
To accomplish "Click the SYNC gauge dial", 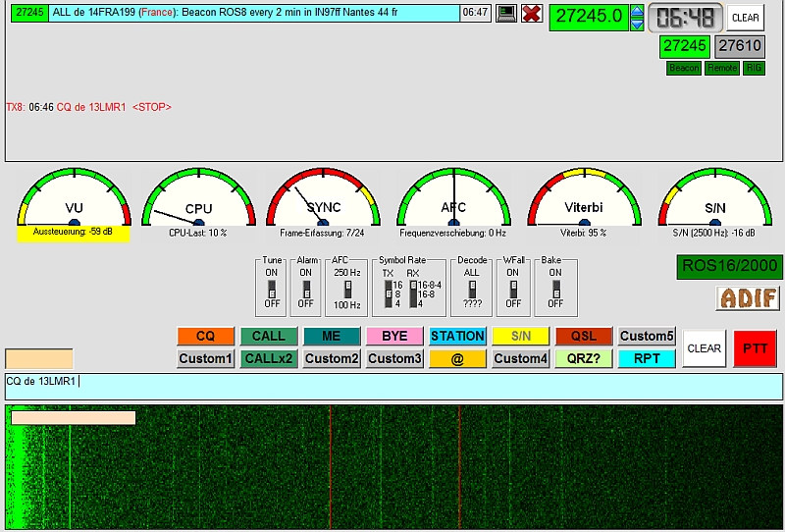I will [323, 199].
